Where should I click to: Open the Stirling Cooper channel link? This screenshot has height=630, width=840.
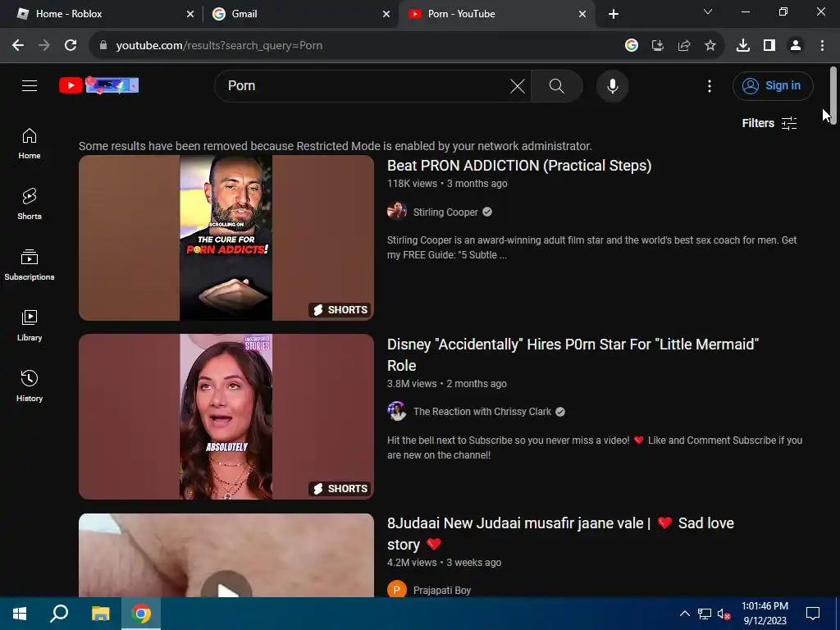(445, 212)
